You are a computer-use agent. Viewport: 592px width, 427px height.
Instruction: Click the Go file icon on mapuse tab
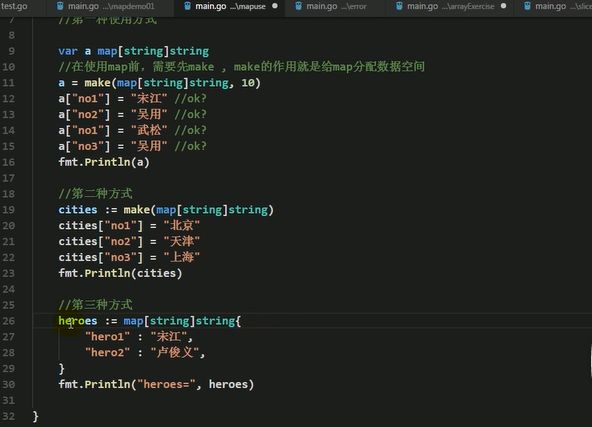click(187, 6)
